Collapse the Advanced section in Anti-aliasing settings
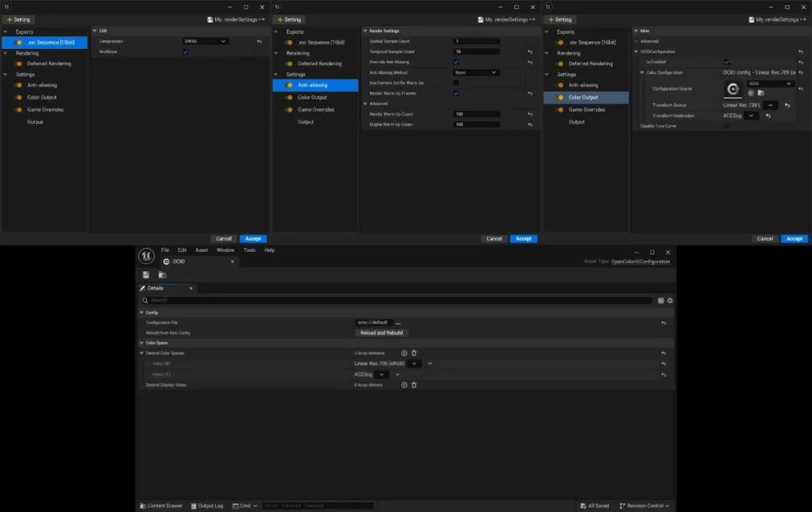812x512 pixels. (365, 104)
